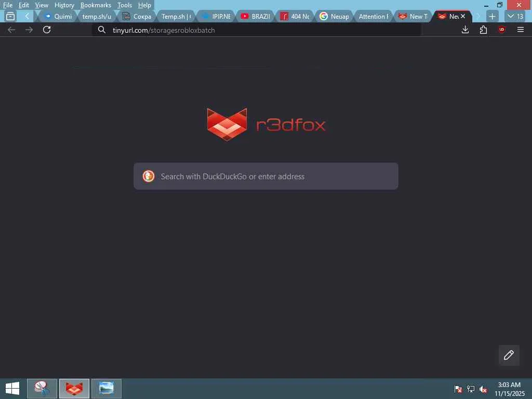Close the active New Tab
The width and height of the screenshot is (532, 399).
[x=463, y=16]
